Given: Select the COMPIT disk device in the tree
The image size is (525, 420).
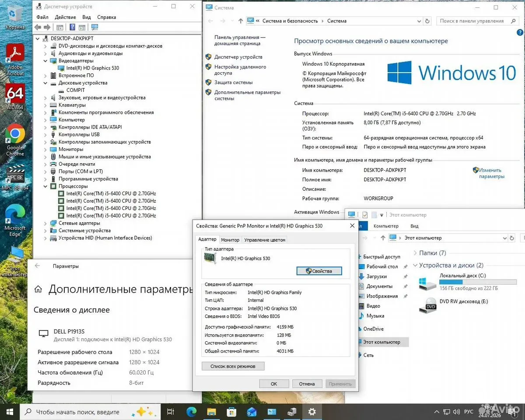Looking at the screenshot, I should (x=75, y=90).
